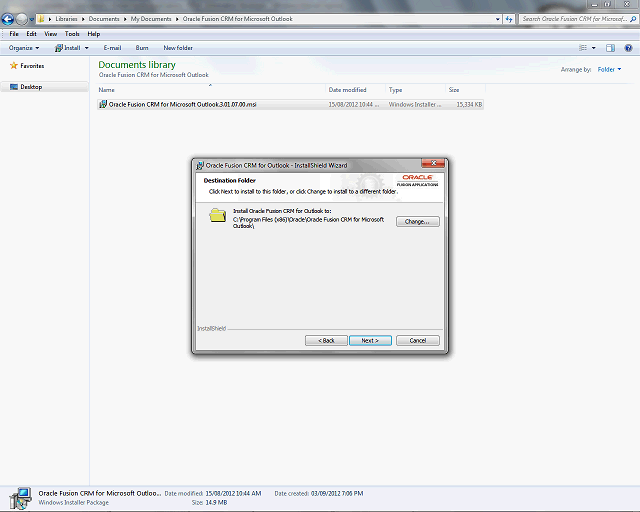Click the Next > button in wizard
Image resolution: width=640 pixels, height=512 pixels.
[x=370, y=341]
